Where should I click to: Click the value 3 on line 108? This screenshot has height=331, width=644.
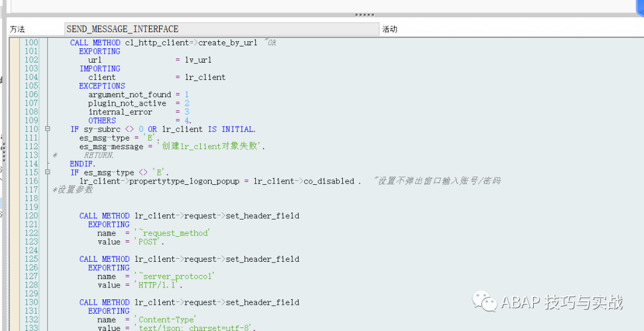click(x=187, y=112)
